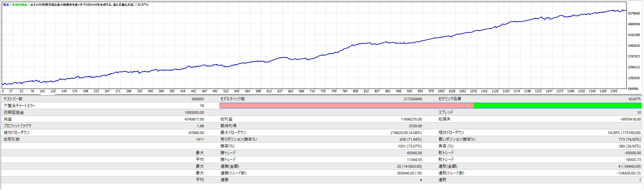Click the 絶対ドローダウン label
Viewport: 644px width, 190px height.
point(16,133)
